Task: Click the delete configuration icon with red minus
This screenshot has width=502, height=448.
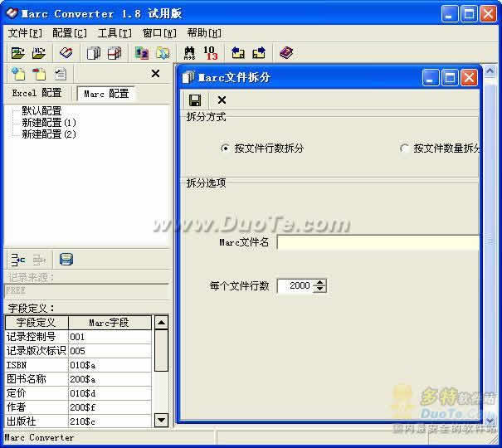Action: pos(39,74)
